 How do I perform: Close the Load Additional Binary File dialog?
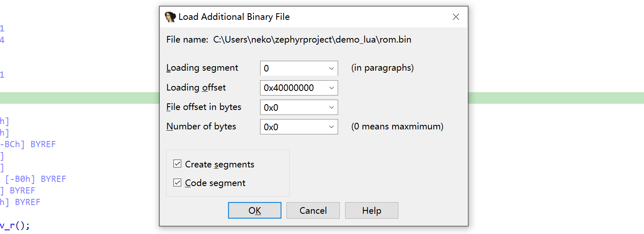pyautogui.click(x=456, y=17)
